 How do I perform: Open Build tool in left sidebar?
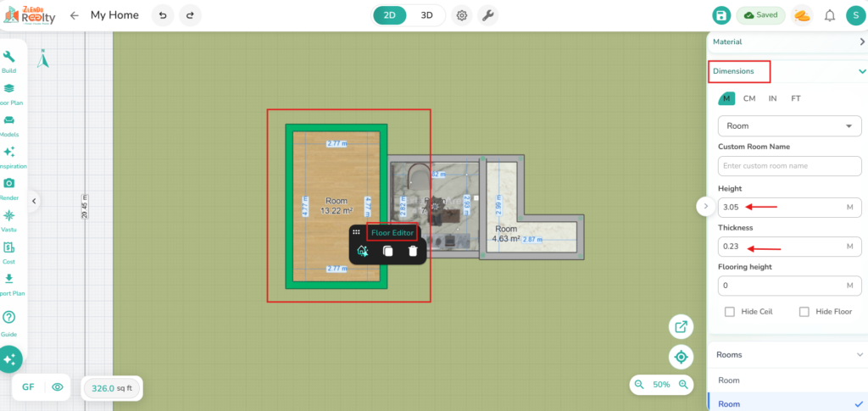click(x=9, y=61)
